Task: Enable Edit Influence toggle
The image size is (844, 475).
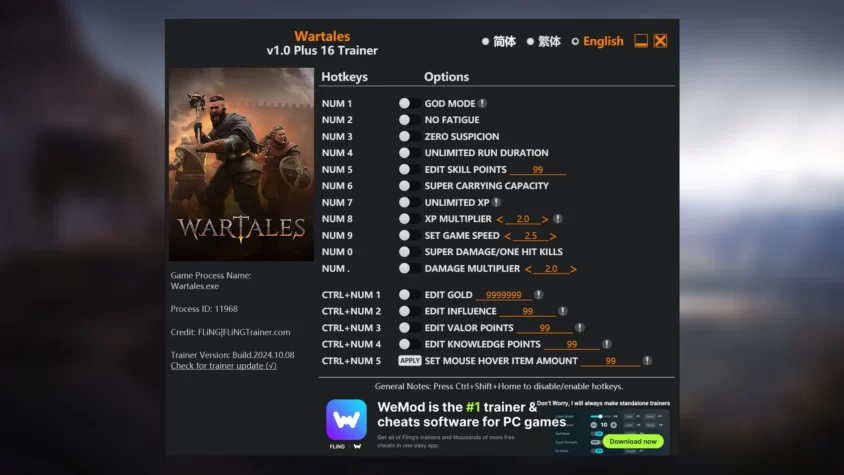Action: point(409,311)
